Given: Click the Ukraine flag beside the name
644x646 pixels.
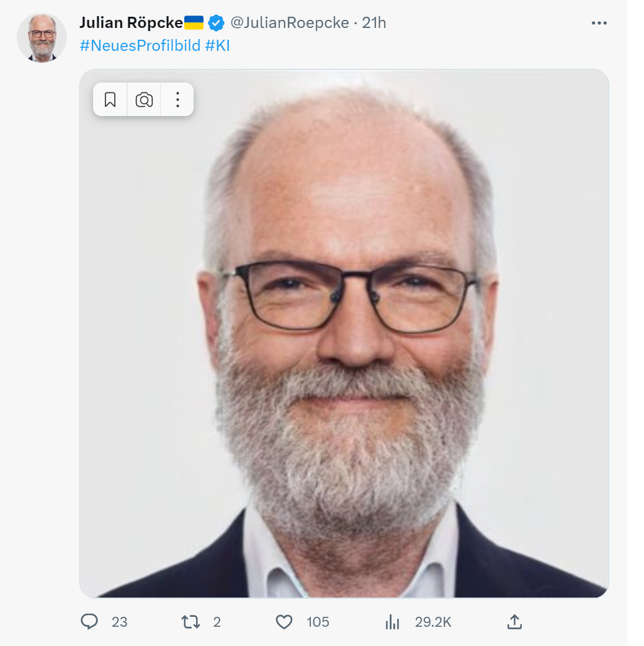Looking at the screenshot, I should pyautogui.click(x=194, y=23).
